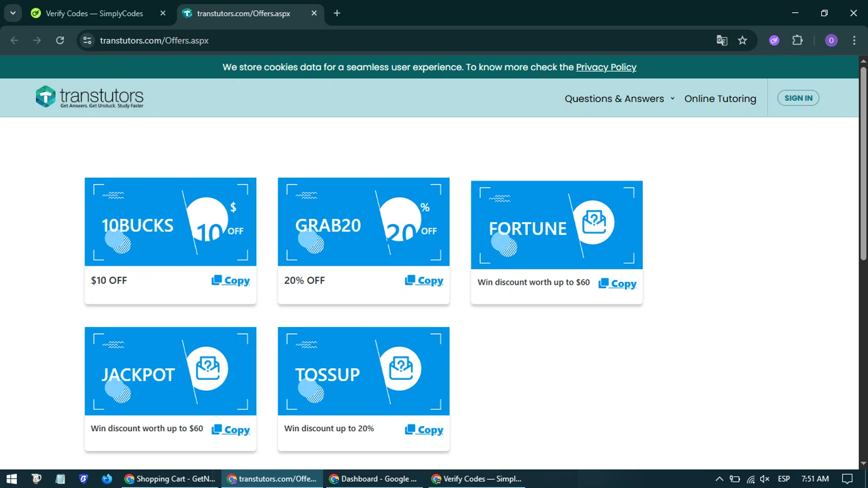Click the '$10 OFF' text
Screen dimensions: 868x488
tap(109, 280)
